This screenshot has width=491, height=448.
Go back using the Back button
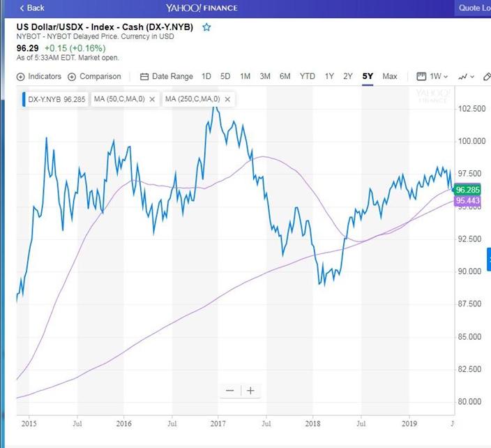tap(32, 8)
